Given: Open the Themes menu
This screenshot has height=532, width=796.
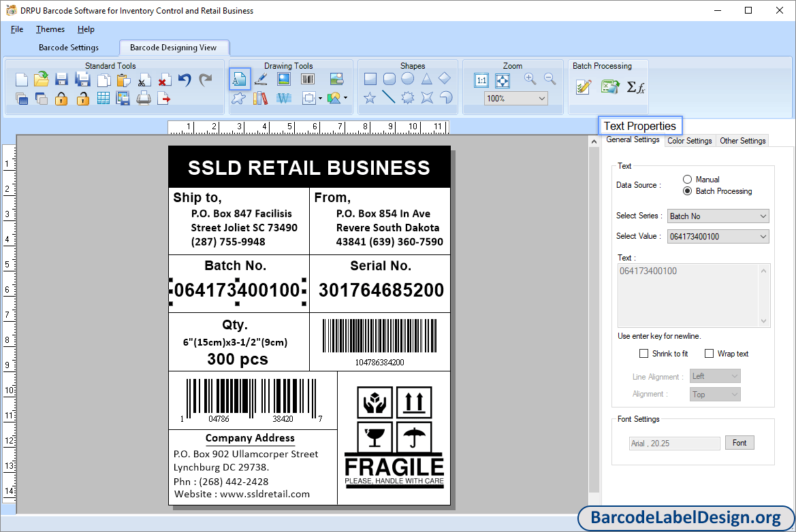Looking at the screenshot, I should pyautogui.click(x=50, y=29).
